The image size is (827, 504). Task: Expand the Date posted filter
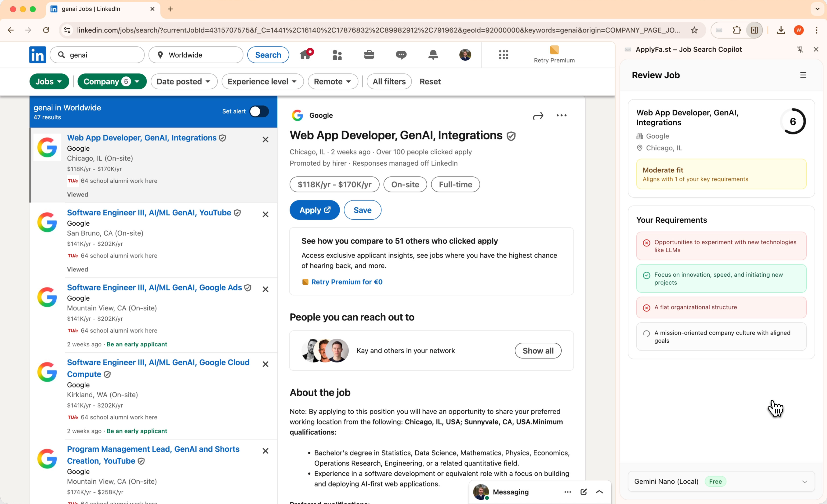point(184,82)
